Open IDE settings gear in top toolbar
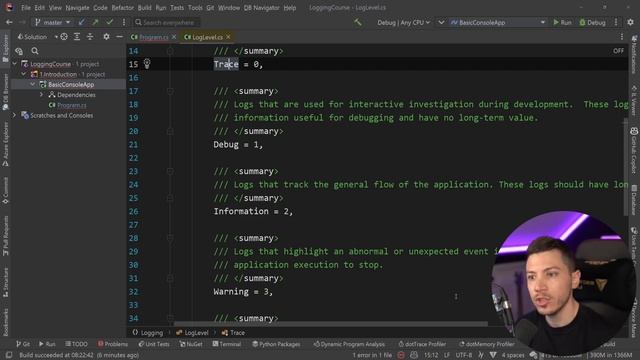640x360 pixels. click(x=631, y=22)
